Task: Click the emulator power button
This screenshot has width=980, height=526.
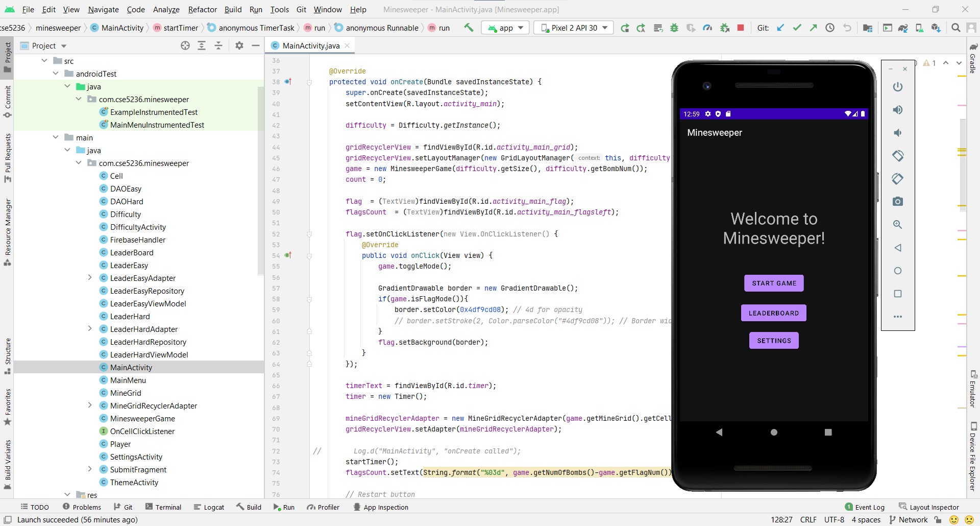Action: coord(898,87)
